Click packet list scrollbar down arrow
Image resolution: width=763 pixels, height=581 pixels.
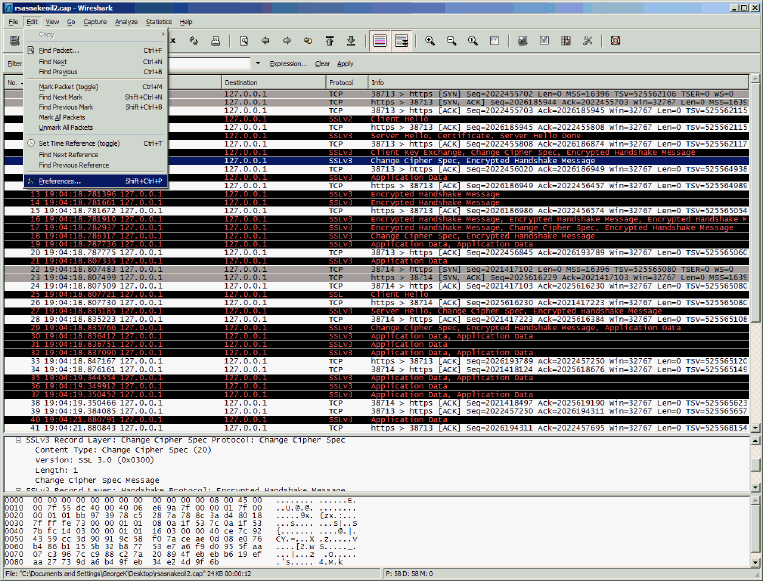tap(755, 428)
